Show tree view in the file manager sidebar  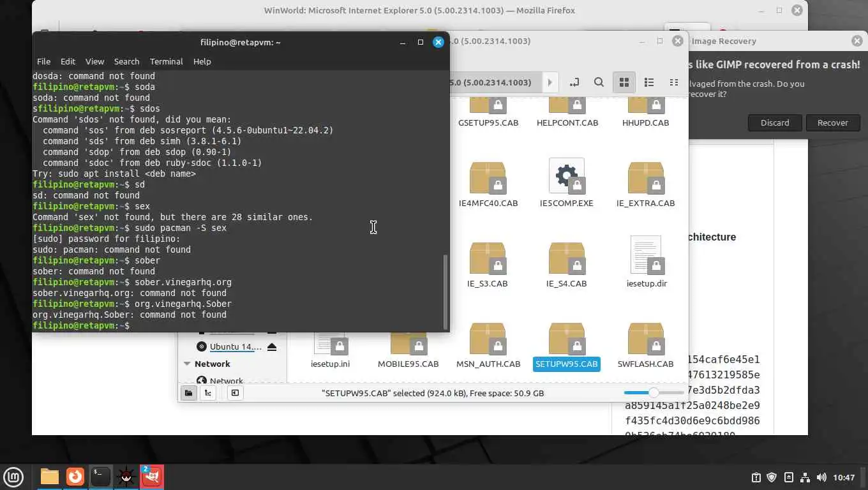click(207, 393)
